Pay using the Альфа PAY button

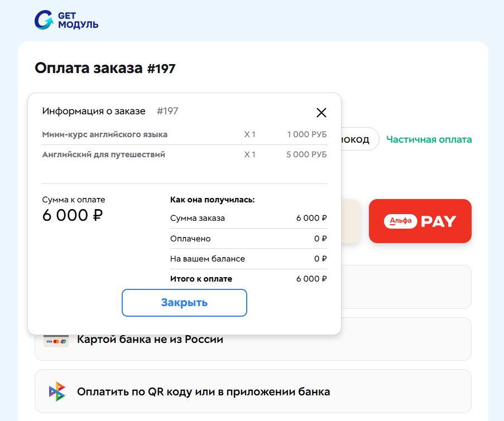(420, 221)
